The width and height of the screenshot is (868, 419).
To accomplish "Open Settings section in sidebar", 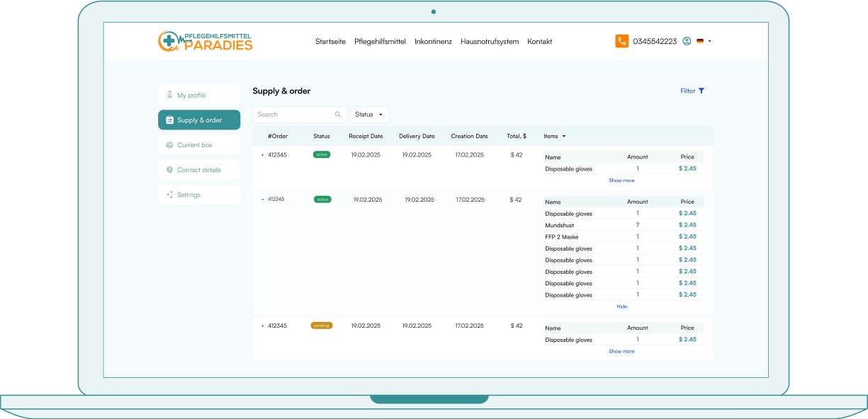I will pyautogui.click(x=199, y=195).
